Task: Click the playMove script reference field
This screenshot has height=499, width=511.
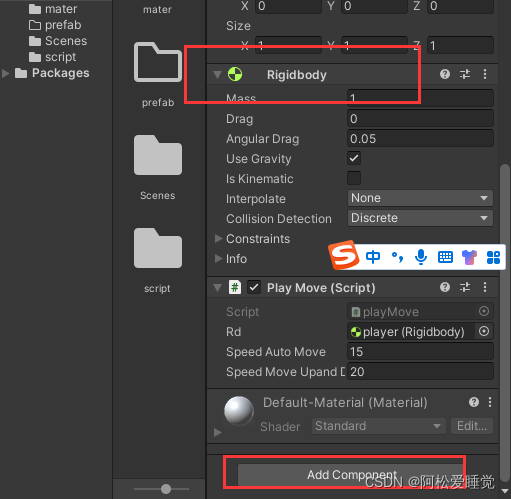Action: (411, 312)
